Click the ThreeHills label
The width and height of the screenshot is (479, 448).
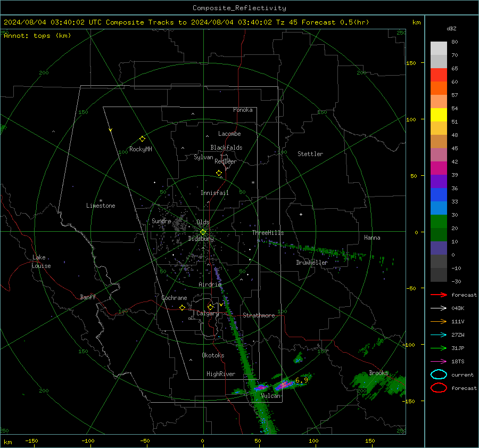[268, 233]
